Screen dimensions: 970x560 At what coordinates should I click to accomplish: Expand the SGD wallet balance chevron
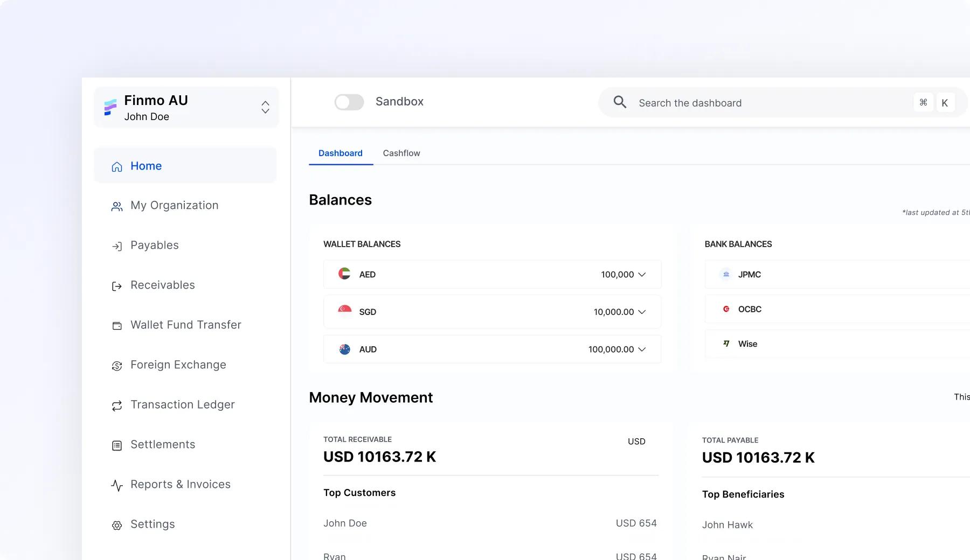click(642, 312)
